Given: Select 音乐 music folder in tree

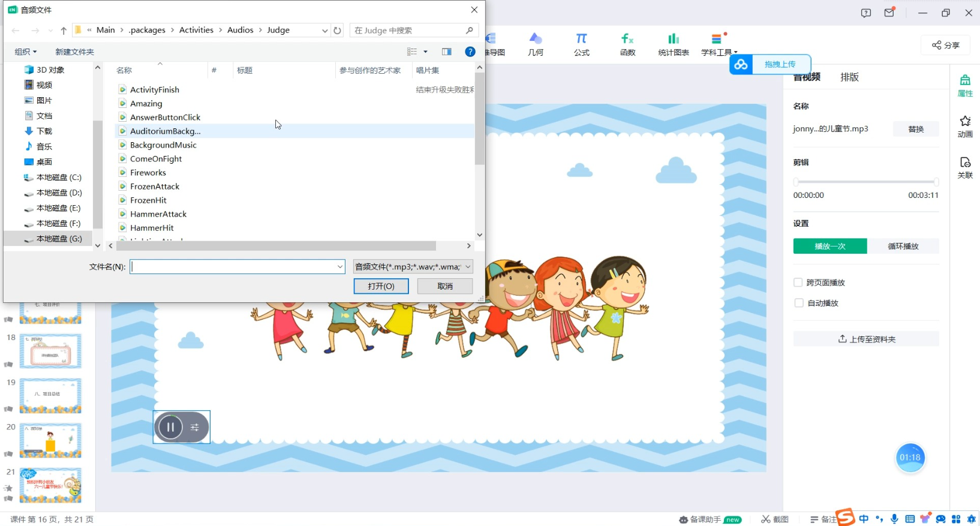Looking at the screenshot, I should (x=44, y=146).
